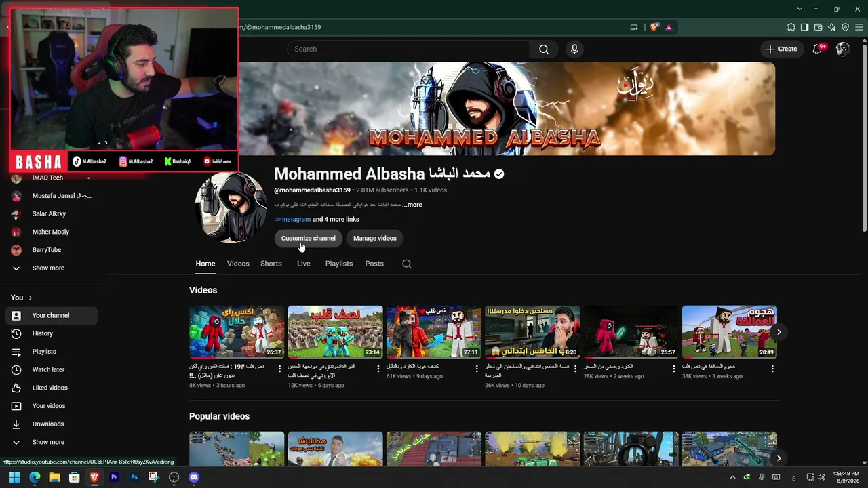Open options for the 28:49 video
Screen dimensions: 868x488
tap(772, 369)
